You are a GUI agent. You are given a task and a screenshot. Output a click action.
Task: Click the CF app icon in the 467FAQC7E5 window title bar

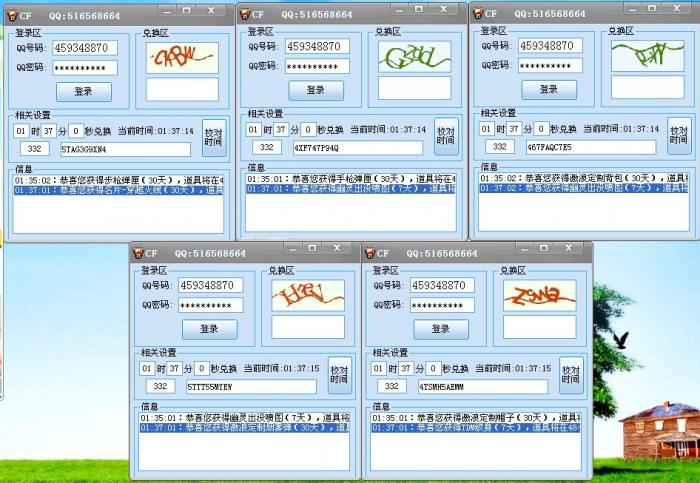click(x=478, y=13)
